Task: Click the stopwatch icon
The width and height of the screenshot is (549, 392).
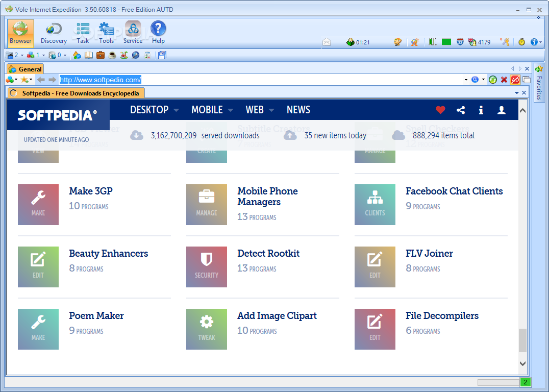Action: [521, 42]
